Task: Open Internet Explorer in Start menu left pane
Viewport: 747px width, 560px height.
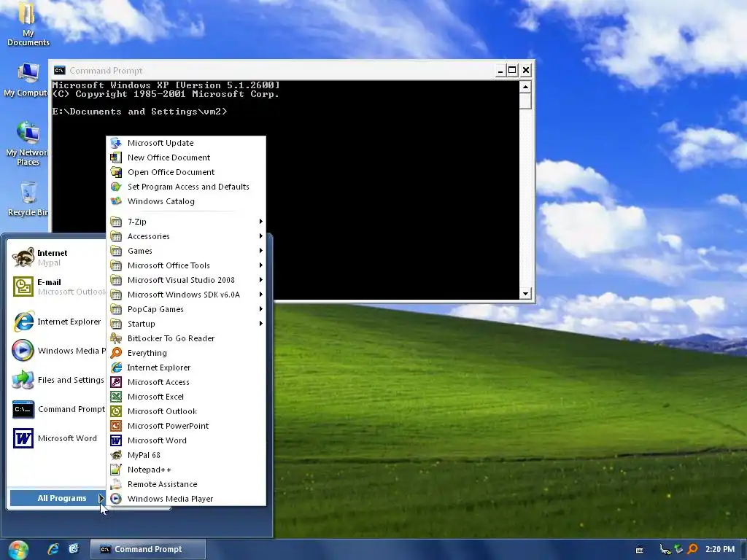Action: click(x=57, y=322)
